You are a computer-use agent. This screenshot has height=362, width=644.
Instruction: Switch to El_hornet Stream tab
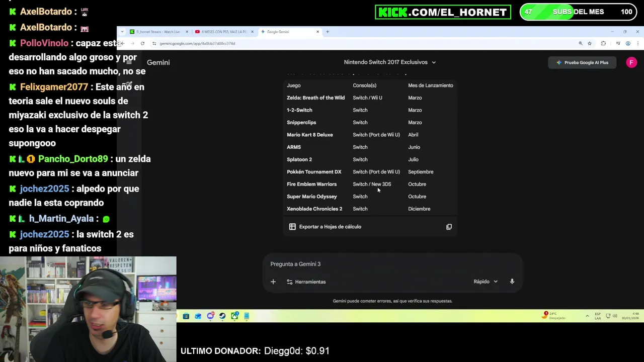coord(157,32)
